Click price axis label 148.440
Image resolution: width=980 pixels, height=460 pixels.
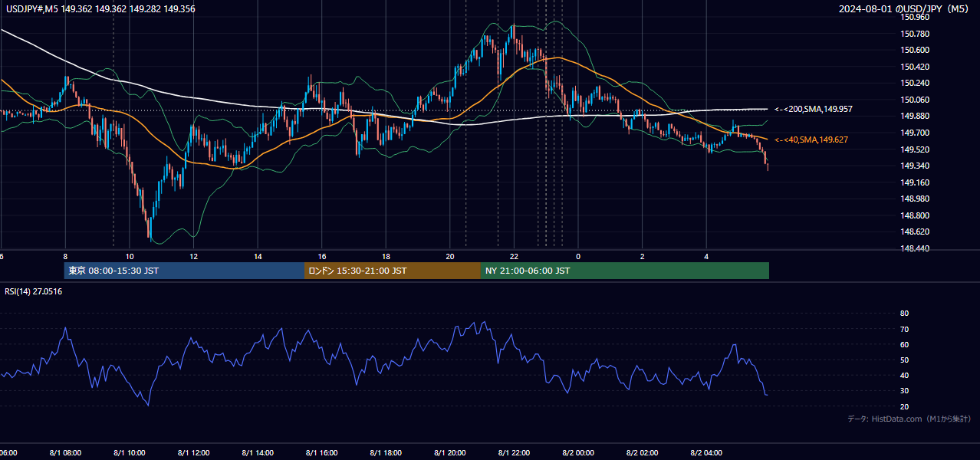click(914, 248)
